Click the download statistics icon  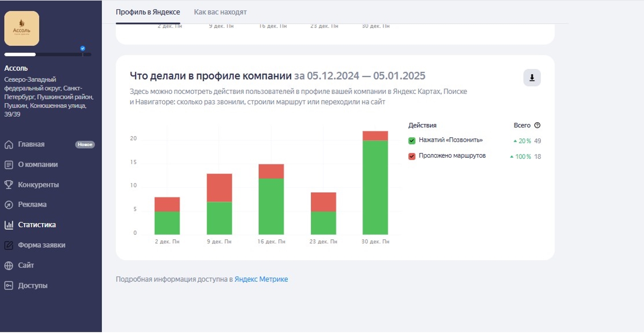pos(532,78)
